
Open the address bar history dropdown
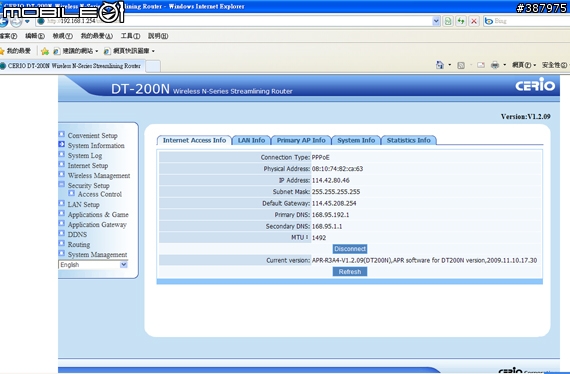tap(436, 21)
